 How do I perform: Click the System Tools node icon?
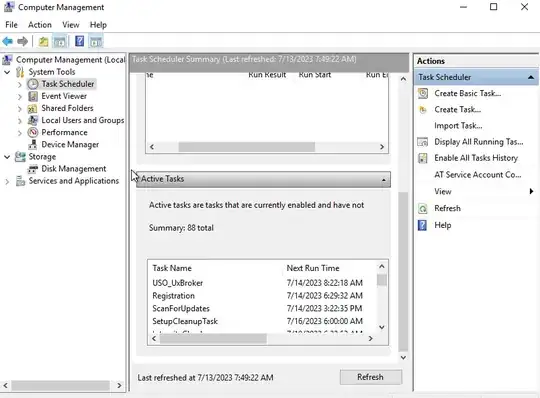coord(20,72)
